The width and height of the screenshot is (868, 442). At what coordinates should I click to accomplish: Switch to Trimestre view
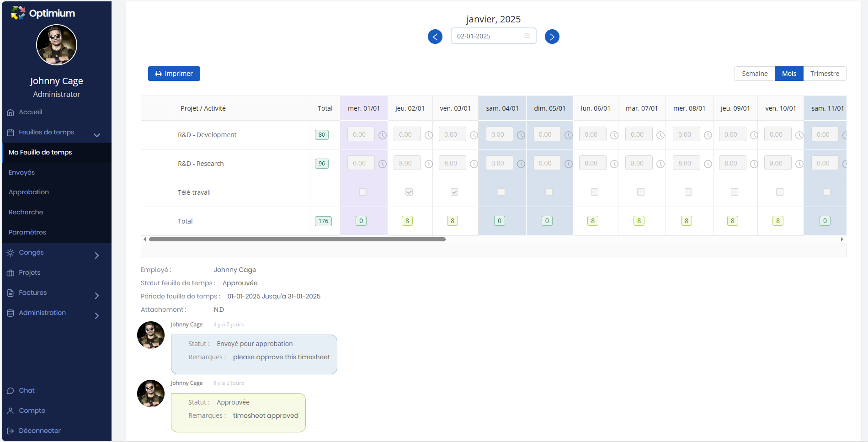[x=824, y=74]
